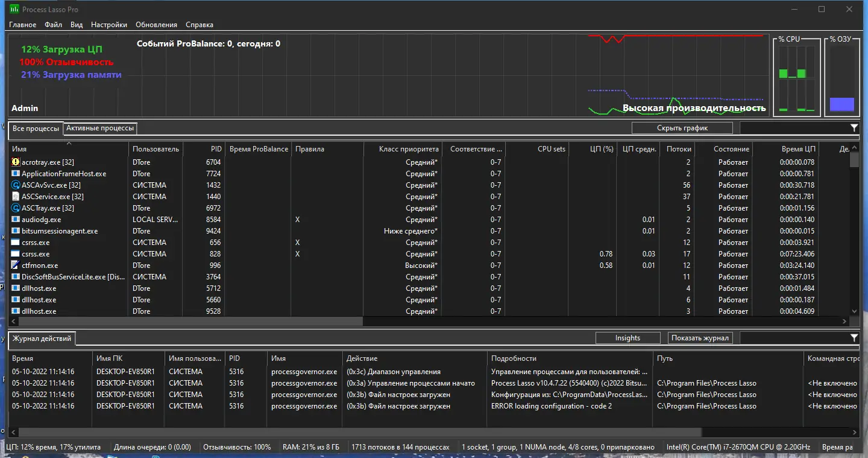The height and width of the screenshot is (458, 868).
Task: Select the bitsumsessionagent.exe process icon
Action: 16,231
